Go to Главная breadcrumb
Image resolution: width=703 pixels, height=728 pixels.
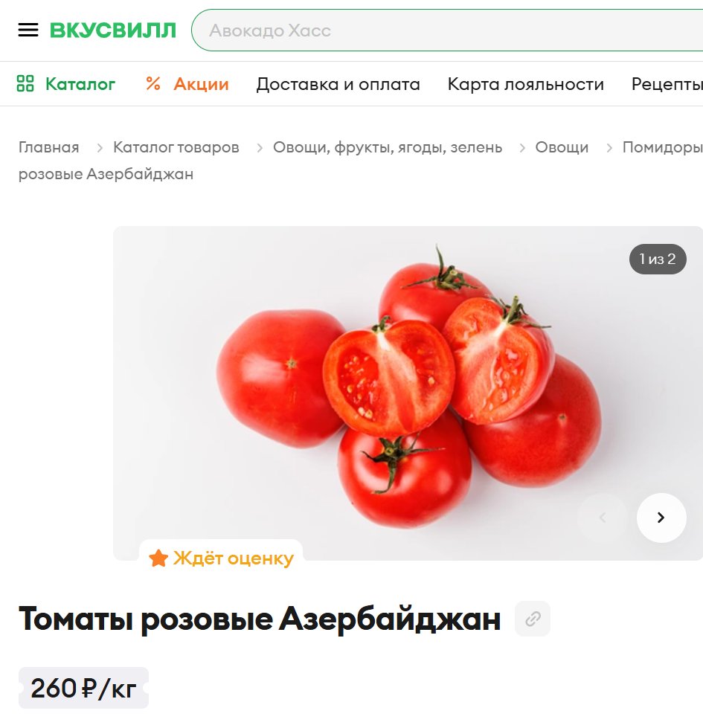(x=49, y=147)
